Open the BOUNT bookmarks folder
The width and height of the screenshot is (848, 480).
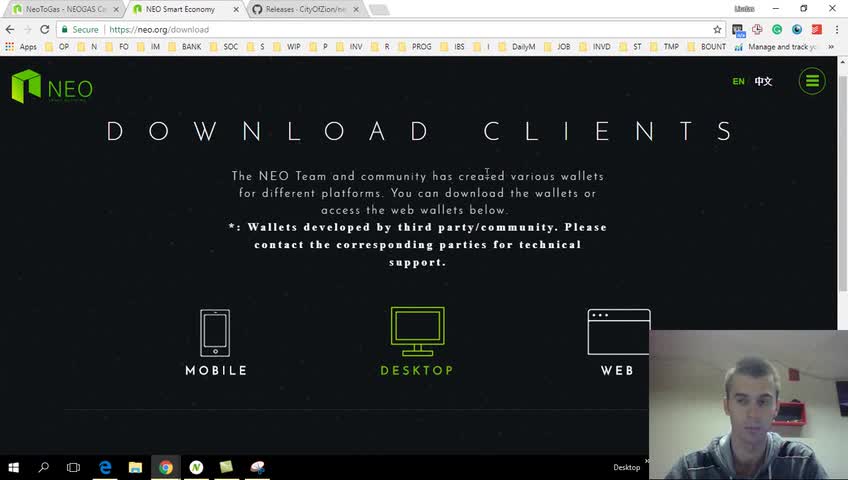(707, 46)
